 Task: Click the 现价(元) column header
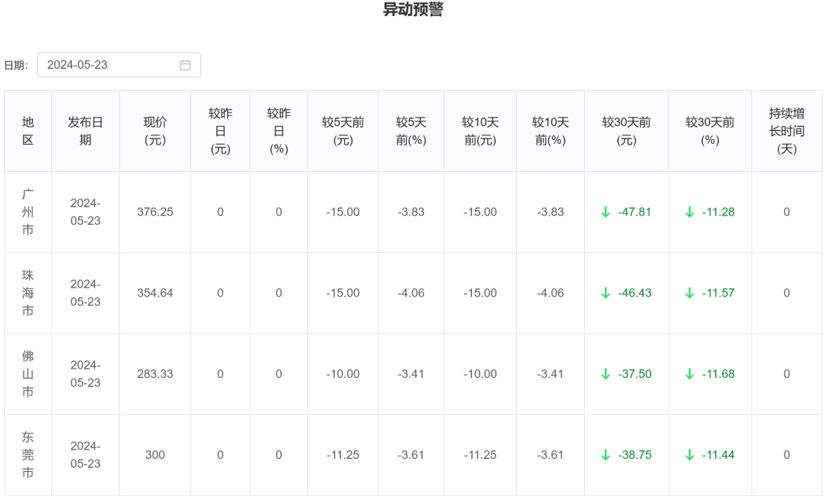pos(155,131)
